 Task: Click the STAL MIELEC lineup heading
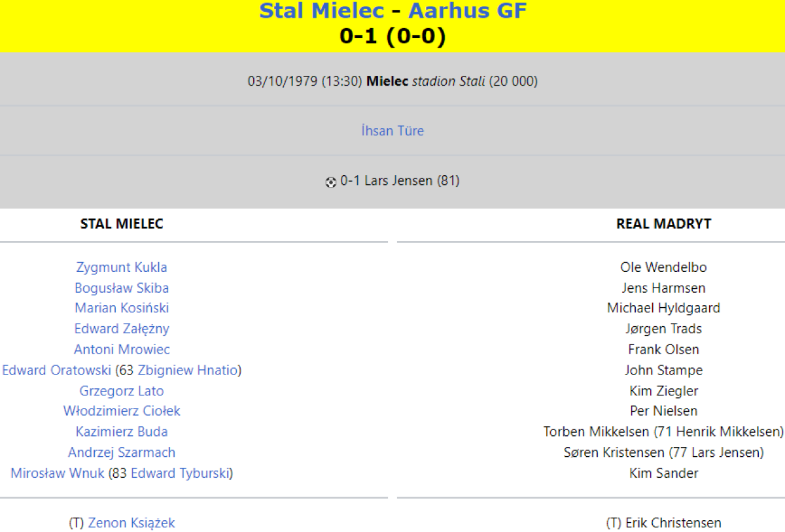122,224
